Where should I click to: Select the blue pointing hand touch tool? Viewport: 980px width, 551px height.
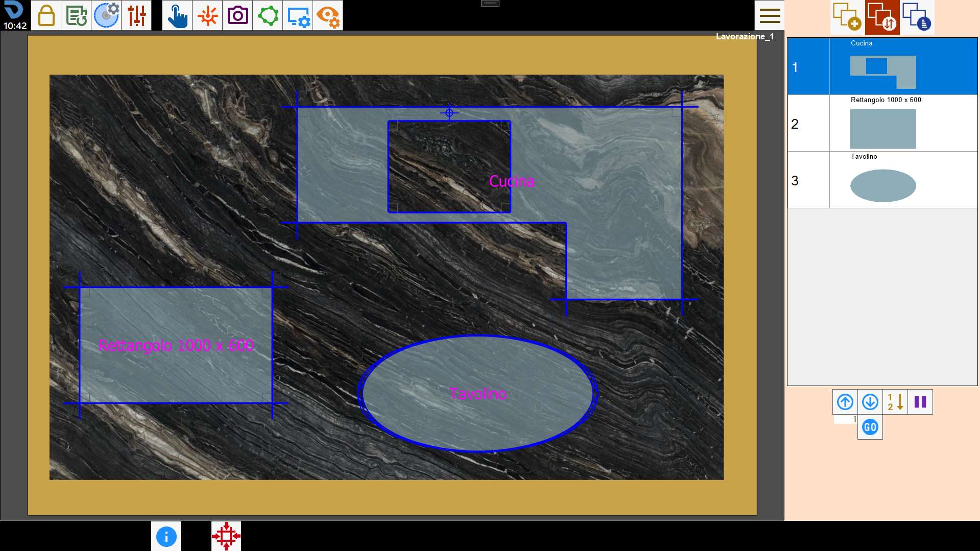click(177, 15)
